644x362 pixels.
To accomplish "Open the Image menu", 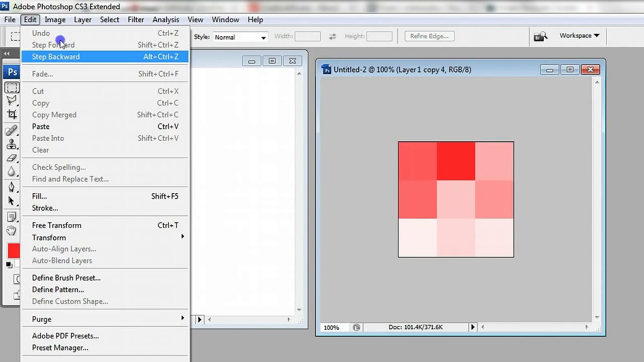I will [55, 20].
